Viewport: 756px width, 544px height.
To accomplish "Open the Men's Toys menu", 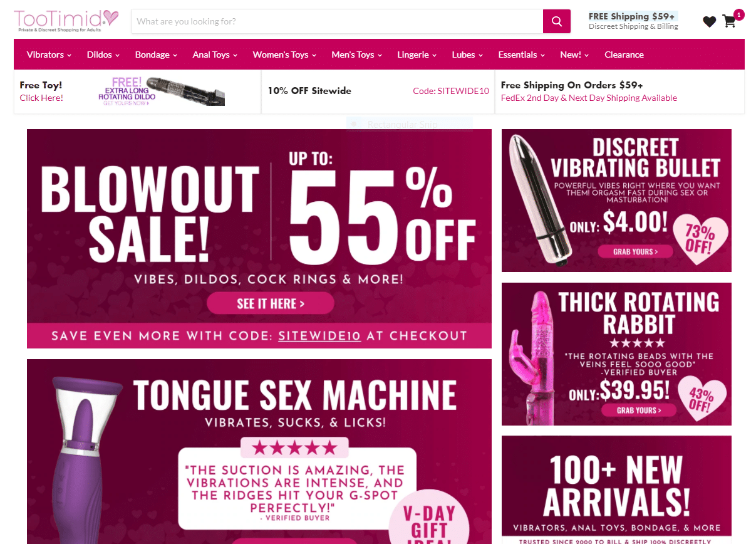I will [356, 55].
